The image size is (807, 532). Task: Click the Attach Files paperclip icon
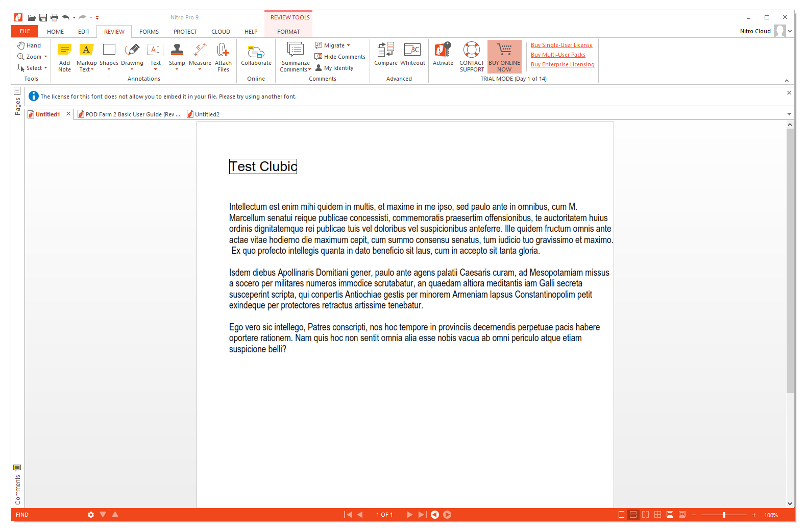pos(223,50)
